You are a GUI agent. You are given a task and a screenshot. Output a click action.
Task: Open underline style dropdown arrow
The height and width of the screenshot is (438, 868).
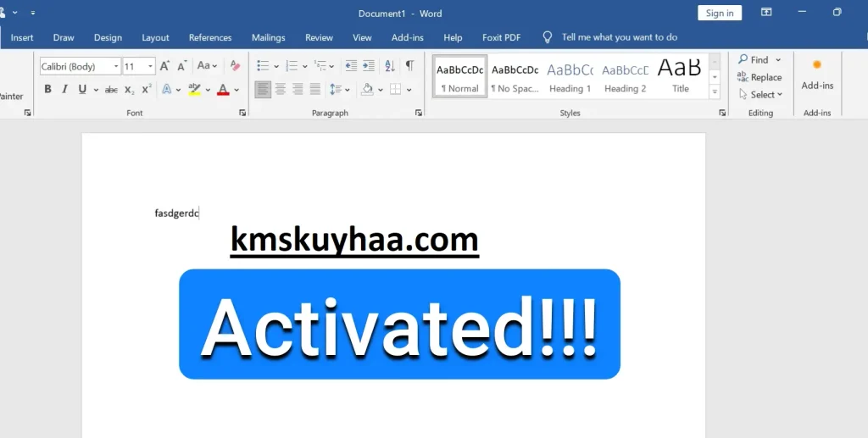96,90
